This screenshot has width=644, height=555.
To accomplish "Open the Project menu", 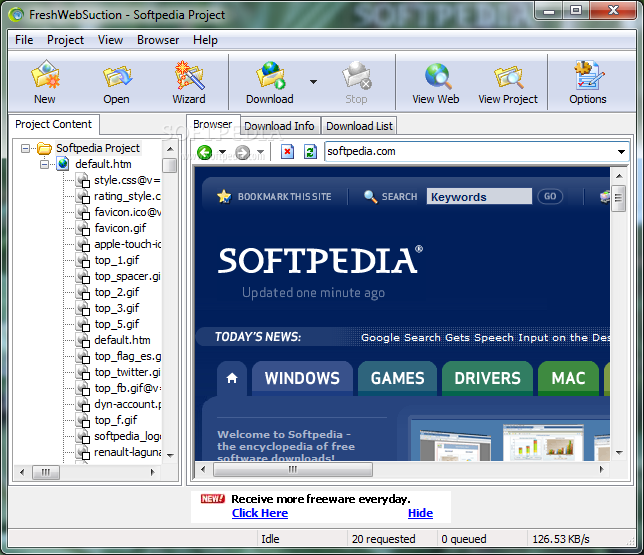I will (x=65, y=40).
